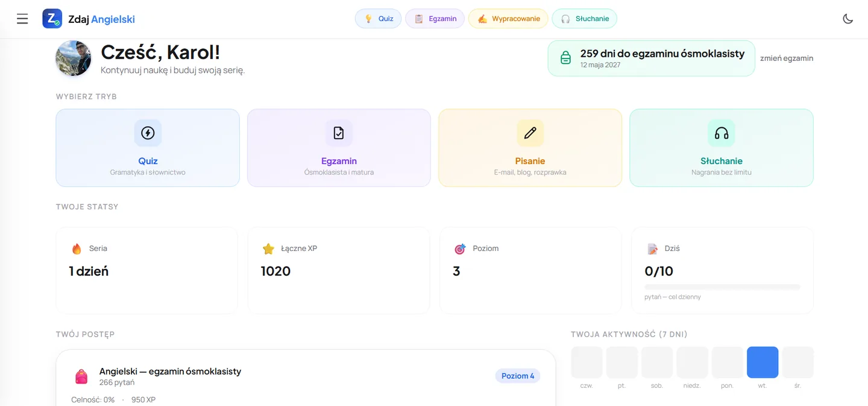The image size is (868, 406).
Task: Toggle dark mode with the moon icon
Action: click(x=848, y=19)
